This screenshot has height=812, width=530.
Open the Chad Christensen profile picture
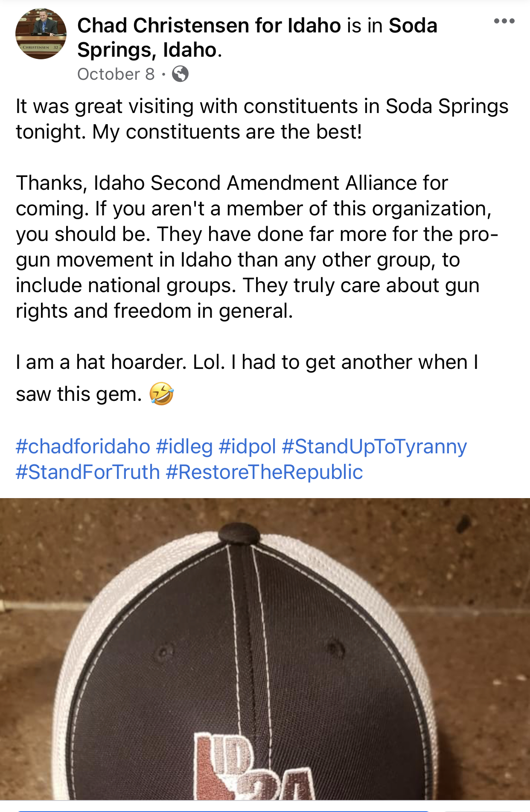click(41, 34)
